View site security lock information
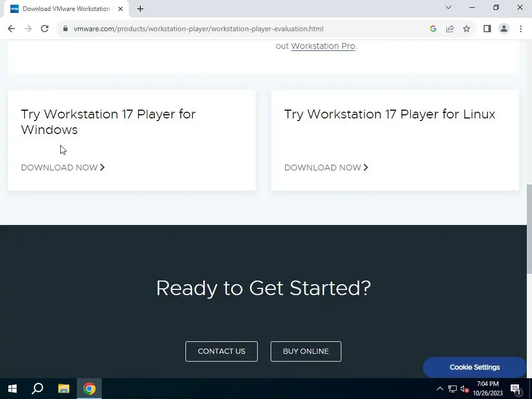Viewport: 532px width, 399px height. point(65,29)
